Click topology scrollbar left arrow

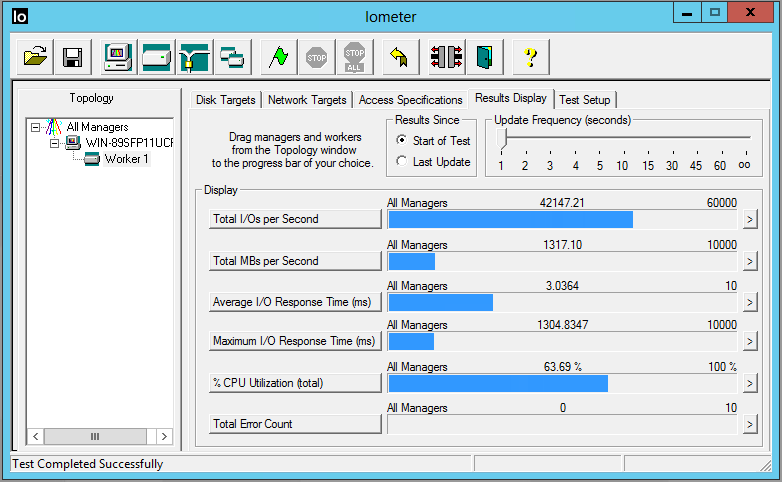click(35, 437)
